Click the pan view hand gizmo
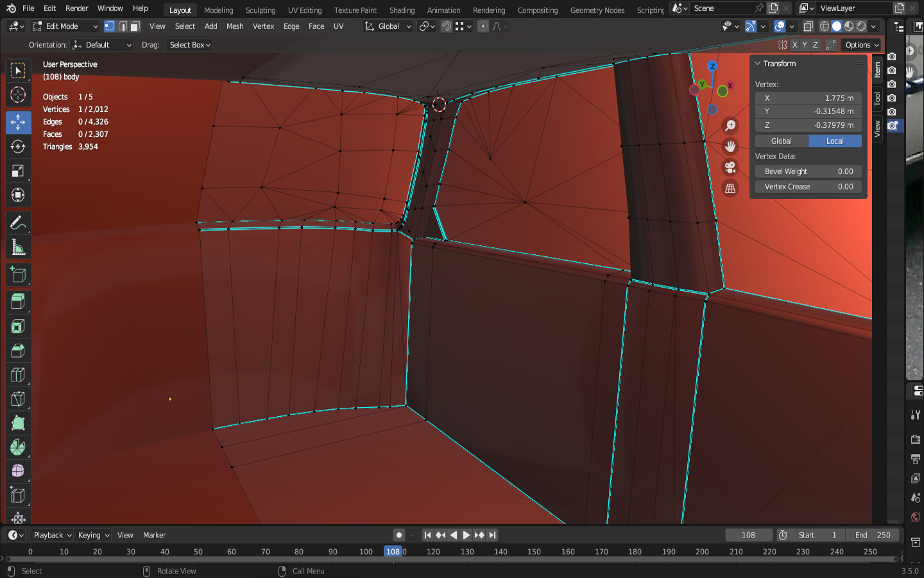Screen dimensions: 924x578 tap(730, 146)
